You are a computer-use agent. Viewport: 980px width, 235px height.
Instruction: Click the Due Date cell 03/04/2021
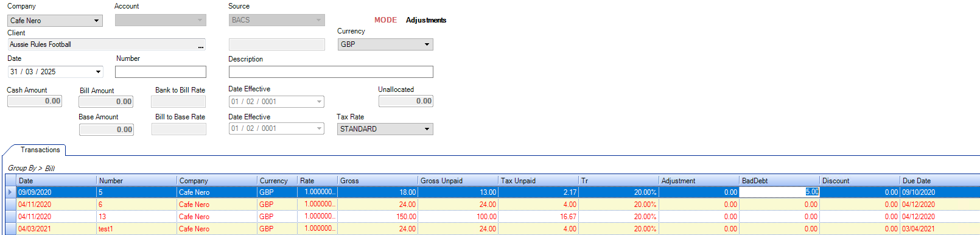940,229
